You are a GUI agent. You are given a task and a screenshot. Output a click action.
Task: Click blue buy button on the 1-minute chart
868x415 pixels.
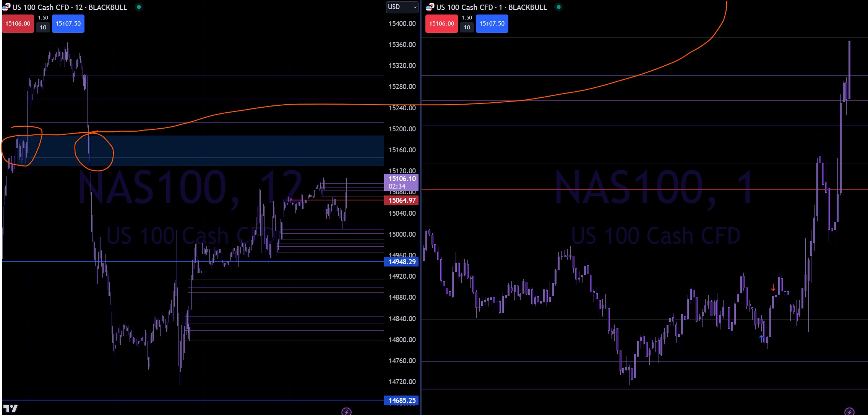[492, 24]
